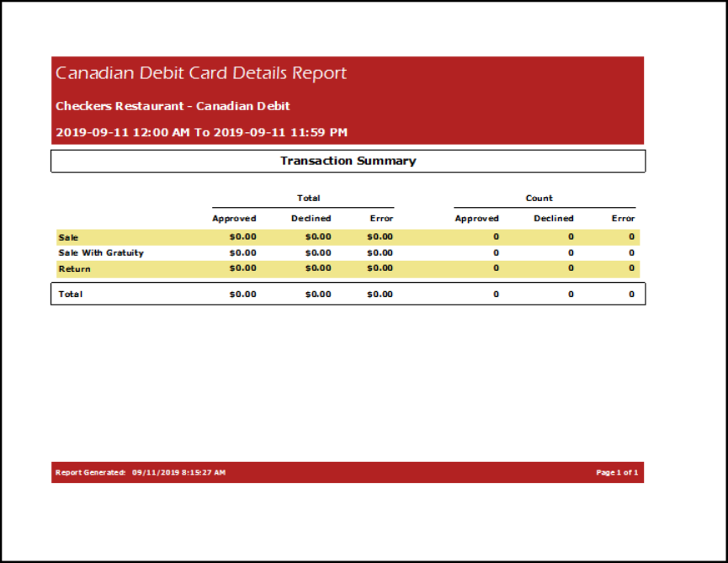Click Return row declined count 0

pyautogui.click(x=571, y=268)
